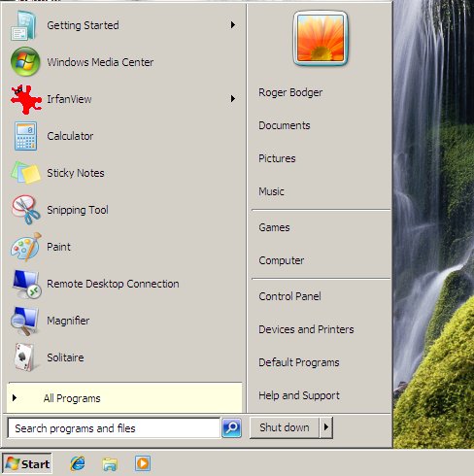Viewport: 474px width, 476px height.
Task: Open the Music library
Action: (271, 191)
